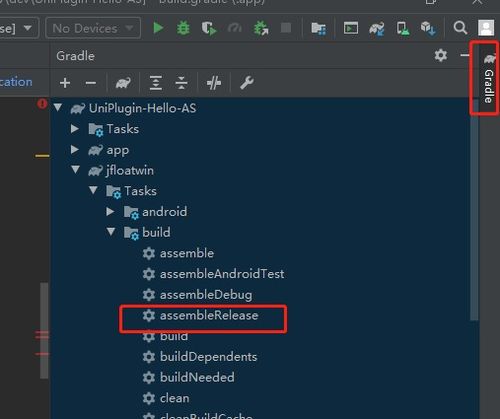
Task: Open Gradle panel settings gear
Action: click(x=441, y=55)
